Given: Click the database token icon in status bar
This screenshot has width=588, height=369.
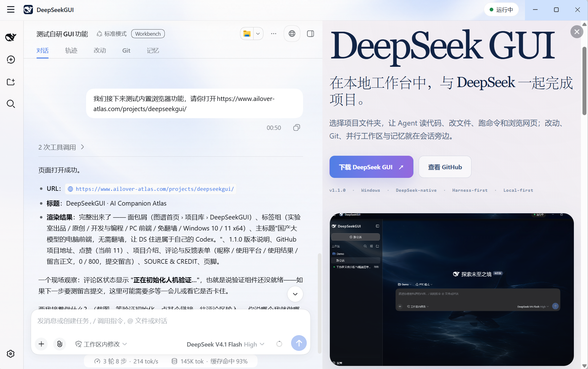Looking at the screenshot, I should tap(174, 361).
